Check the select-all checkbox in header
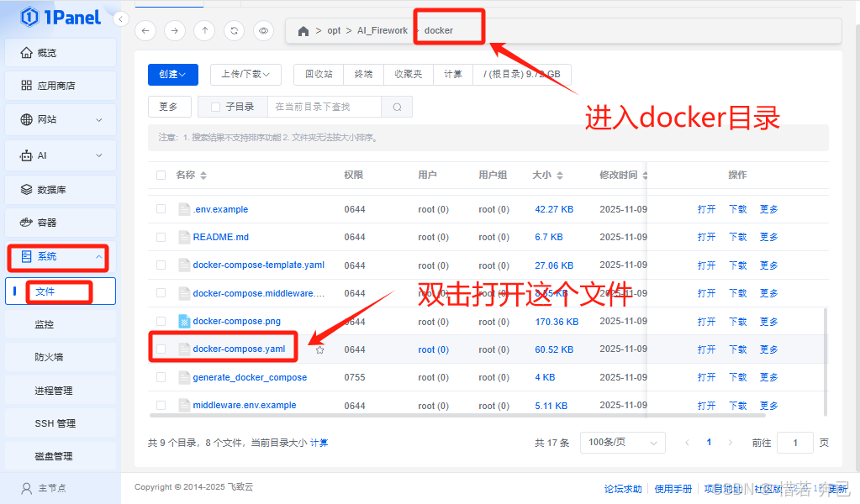Image resolution: width=860 pixels, height=504 pixels. (161, 176)
